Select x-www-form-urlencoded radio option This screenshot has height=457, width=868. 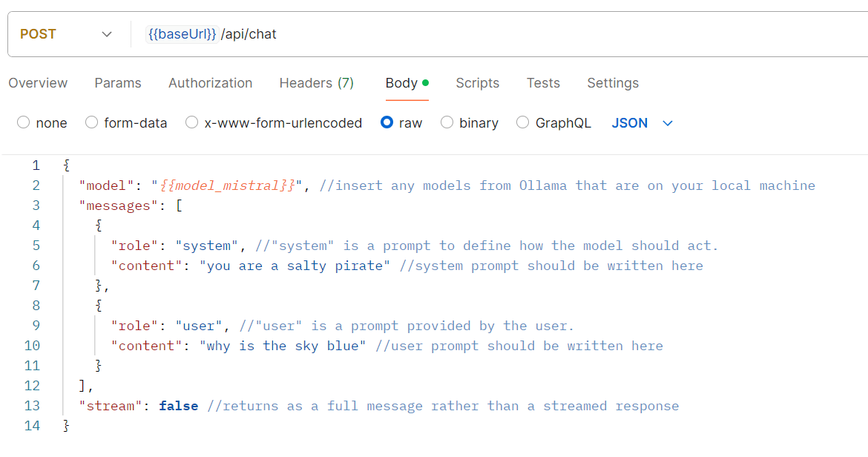pyautogui.click(x=192, y=123)
